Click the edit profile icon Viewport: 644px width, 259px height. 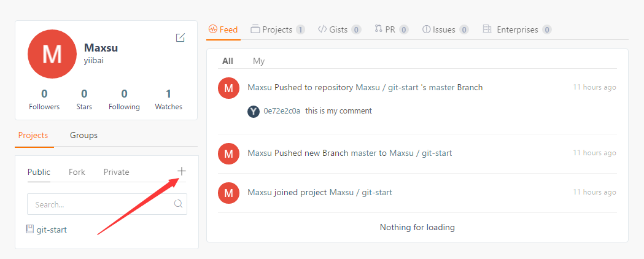(x=180, y=38)
